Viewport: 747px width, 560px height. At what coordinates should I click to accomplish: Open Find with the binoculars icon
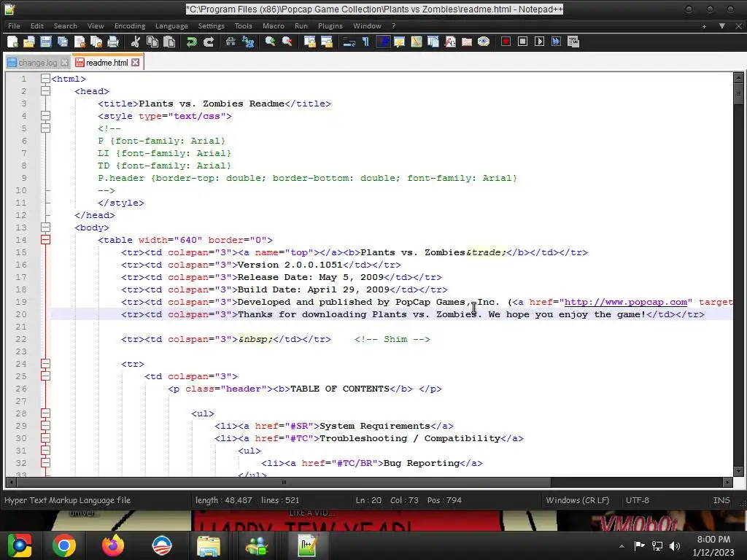[231, 42]
